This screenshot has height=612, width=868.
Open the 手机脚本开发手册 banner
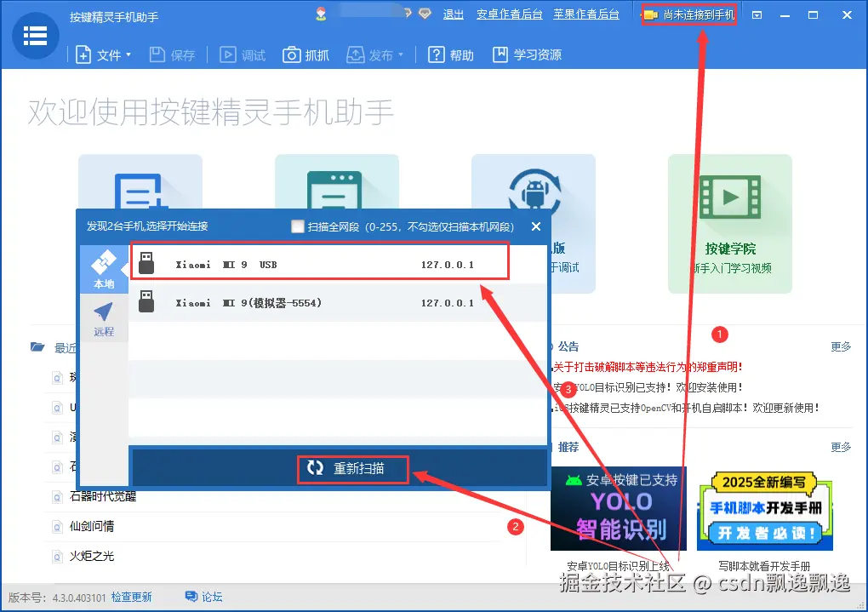(764, 511)
